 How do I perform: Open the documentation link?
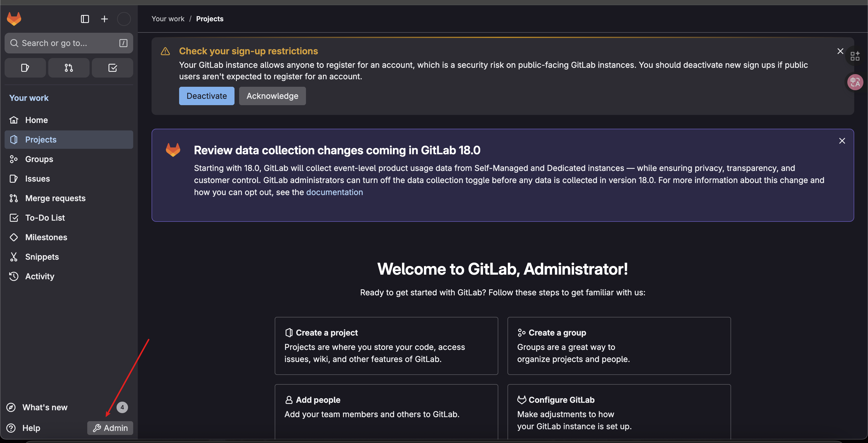[x=334, y=192]
